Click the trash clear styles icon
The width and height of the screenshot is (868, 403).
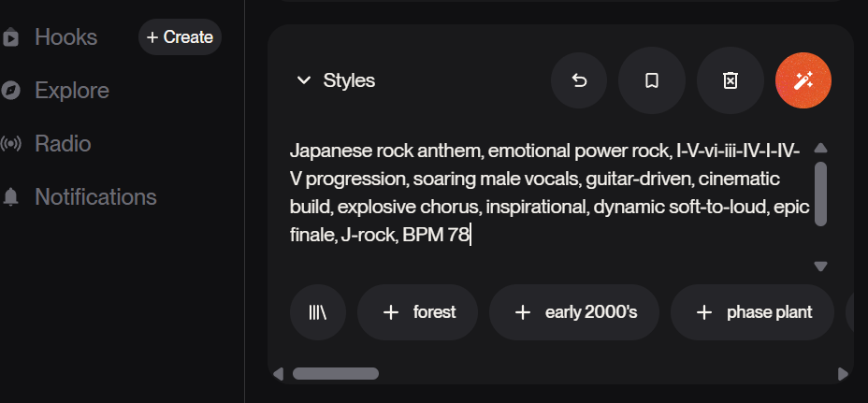coord(731,80)
